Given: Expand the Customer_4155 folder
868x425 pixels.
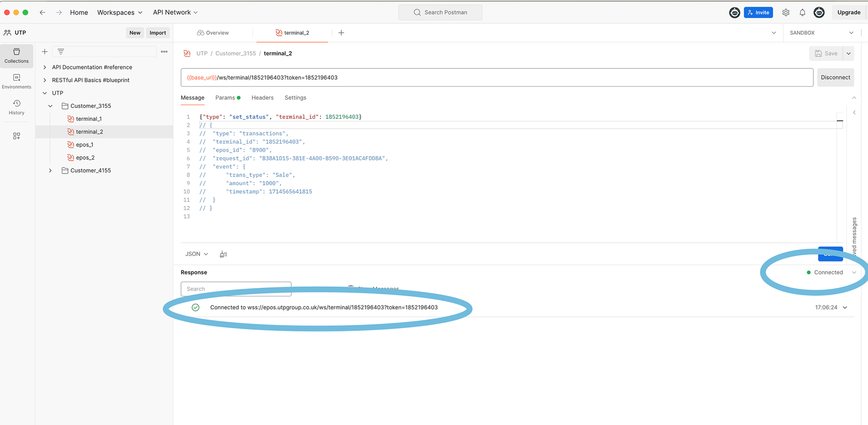Looking at the screenshot, I should pyautogui.click(x=50, y=171).
